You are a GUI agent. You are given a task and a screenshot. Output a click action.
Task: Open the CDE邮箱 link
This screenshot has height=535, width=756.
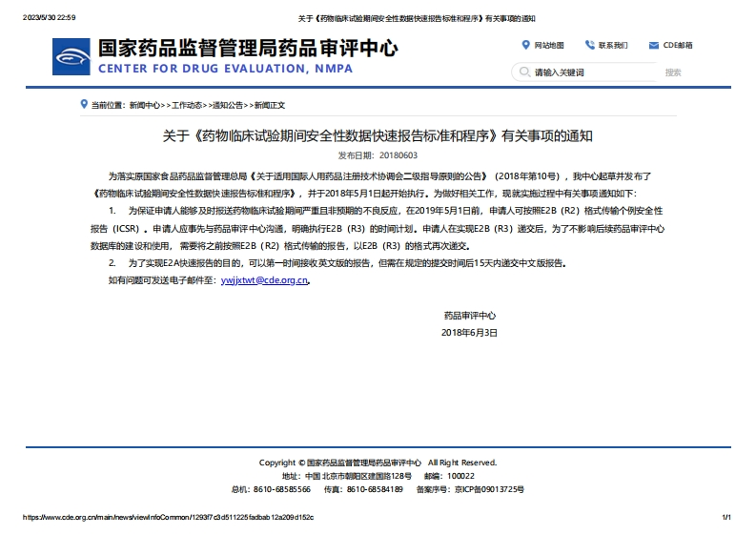(x=678, y=46)
